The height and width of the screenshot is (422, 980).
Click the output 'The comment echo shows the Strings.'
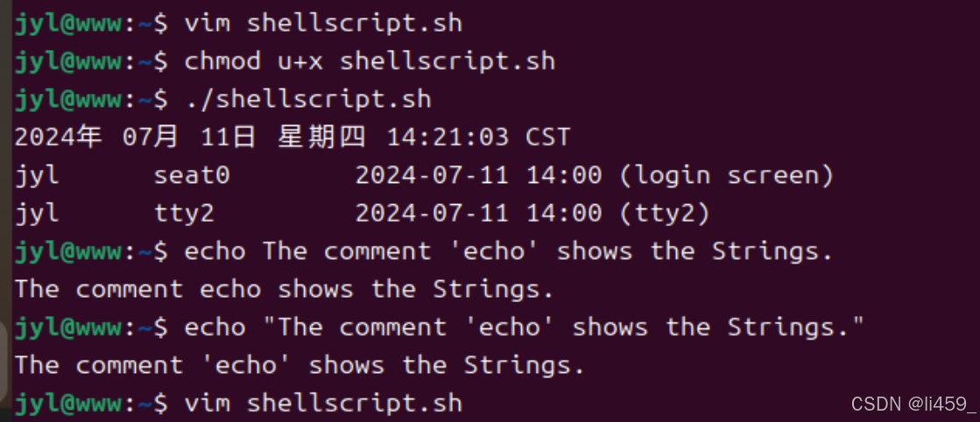click(x=285, y=290)
